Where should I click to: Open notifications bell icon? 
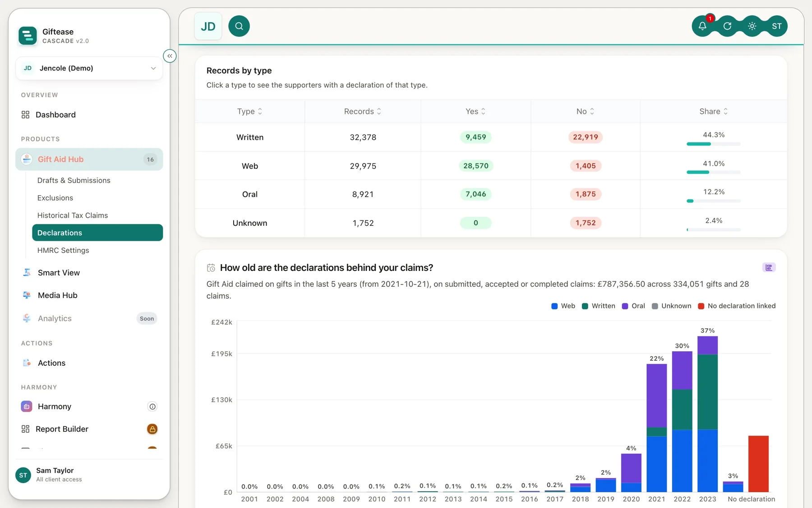[x=702, y=26]
